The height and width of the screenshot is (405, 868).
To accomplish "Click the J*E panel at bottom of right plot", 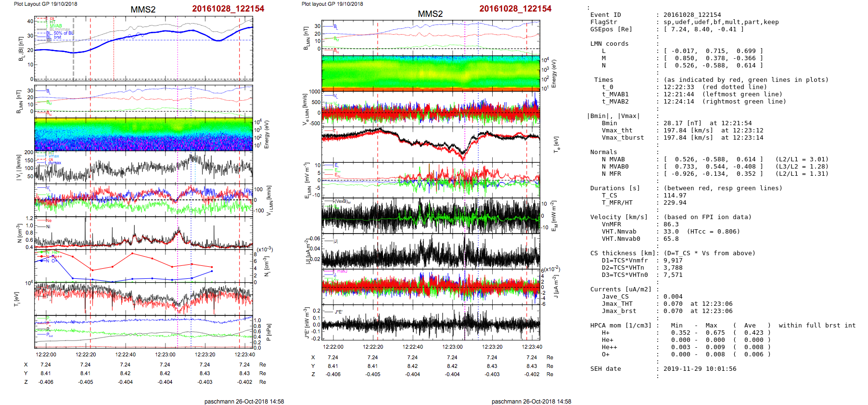I will (x=431, y=323).
